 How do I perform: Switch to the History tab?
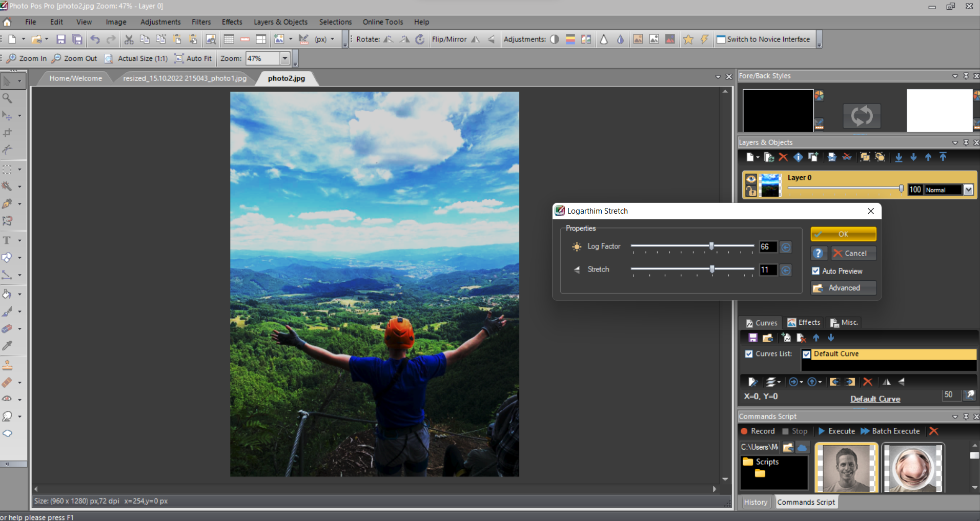click(756, 503)
